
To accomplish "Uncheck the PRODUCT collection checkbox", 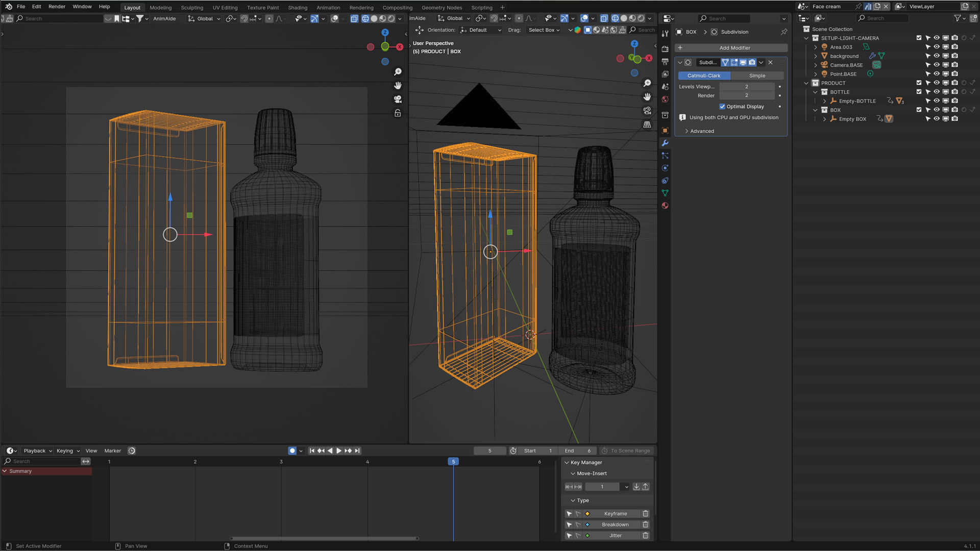I will pyautogui.click(x=919, y=83).
